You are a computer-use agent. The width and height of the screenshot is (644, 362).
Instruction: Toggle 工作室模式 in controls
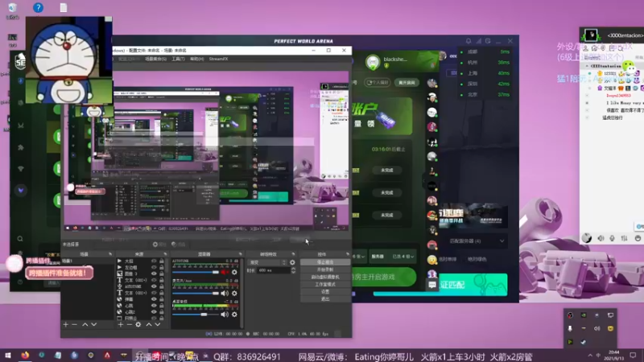[x=325, y=285]
